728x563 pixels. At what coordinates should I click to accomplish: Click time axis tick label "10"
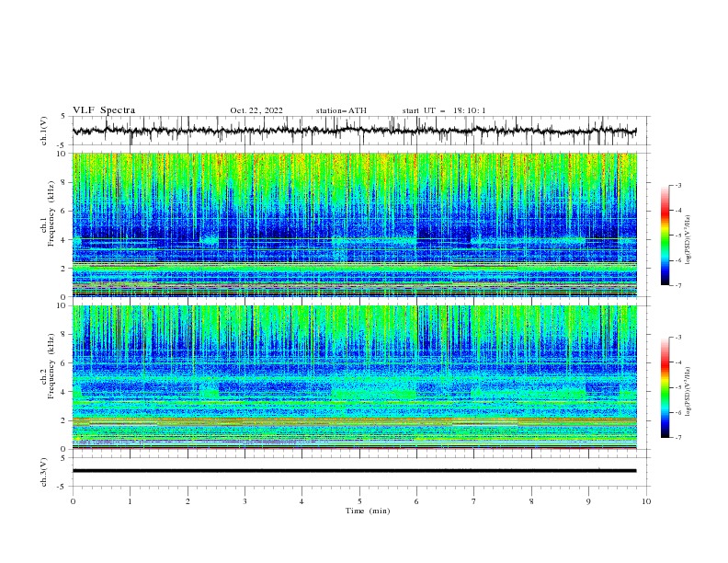(x=646, y=501)
